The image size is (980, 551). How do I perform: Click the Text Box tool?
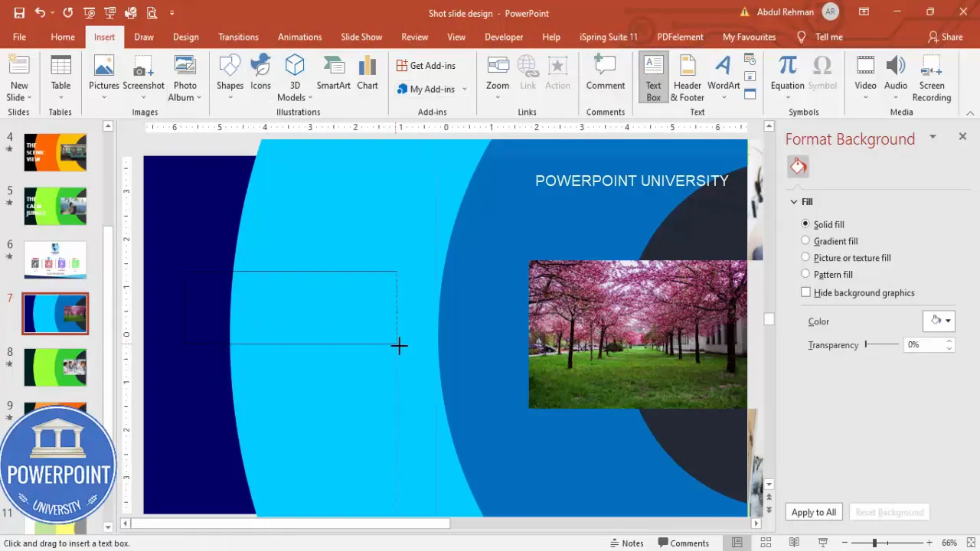(653, 77)
